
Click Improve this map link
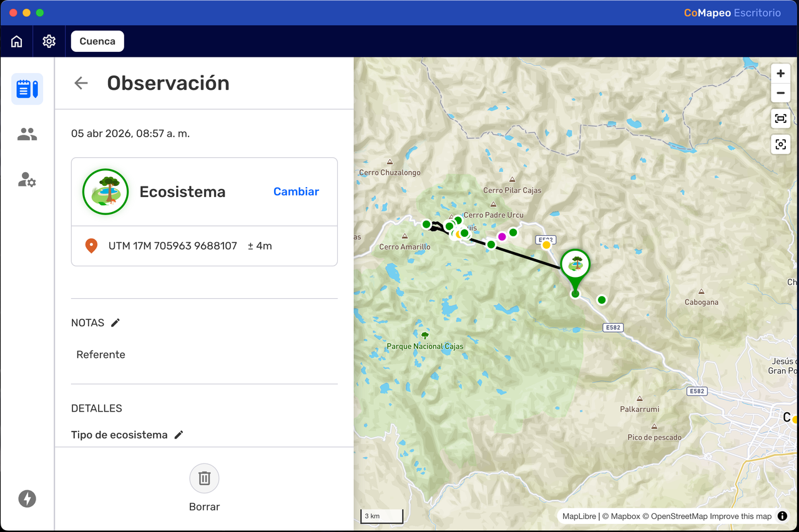pos(741,516)
